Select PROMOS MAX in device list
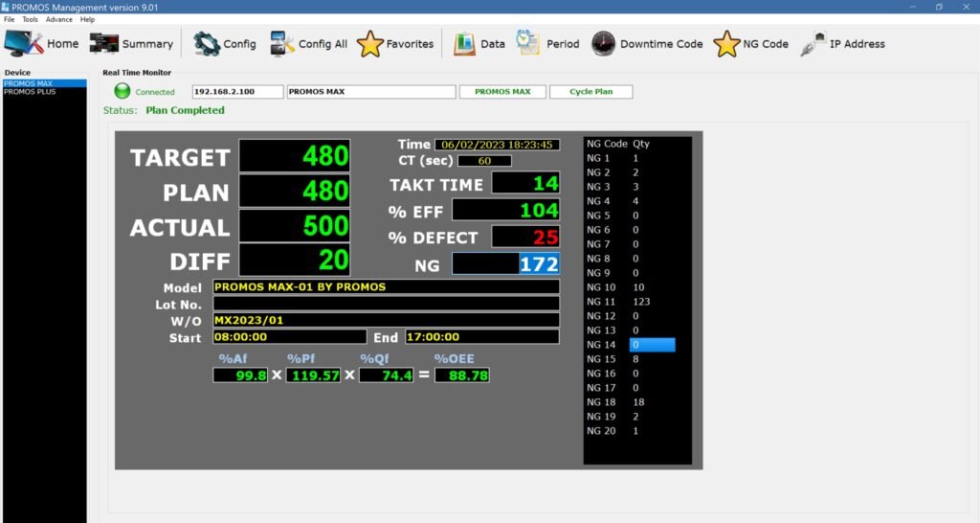 [44, 83]
